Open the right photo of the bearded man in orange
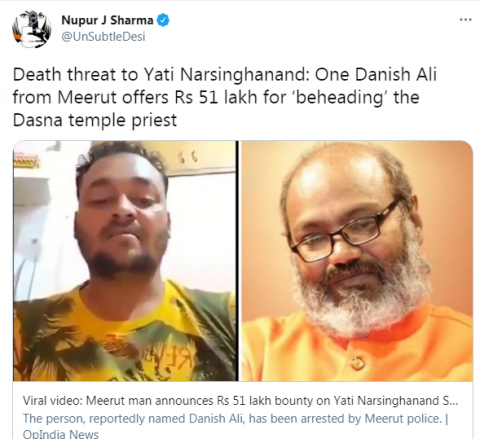This screenshot has width=480, height=439. pyautogui.click(x=357, y=261)
